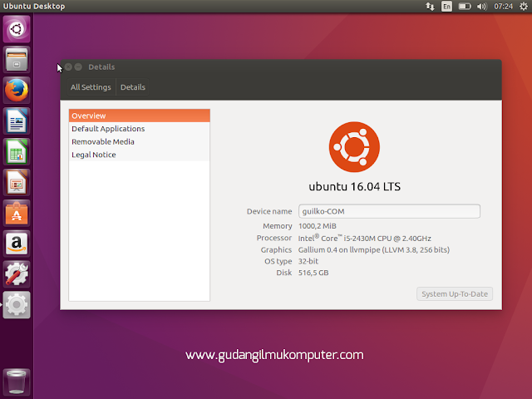Open the network indicator in top panel
The height and width of the screenshot is (399, 532).
coord(430,6)
